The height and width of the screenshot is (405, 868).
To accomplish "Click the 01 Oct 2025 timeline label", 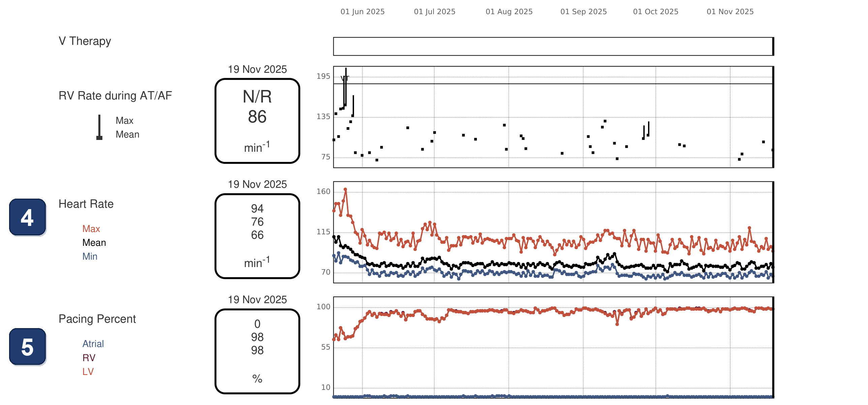I will click(x=656, y=11).
